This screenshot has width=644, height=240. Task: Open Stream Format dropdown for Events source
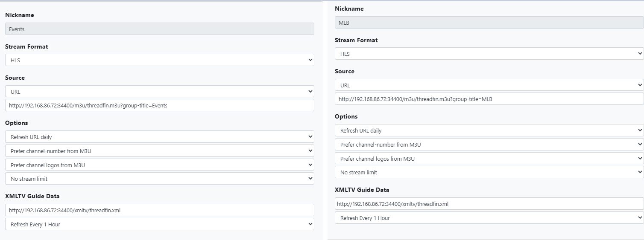click(x=159, y=60)
